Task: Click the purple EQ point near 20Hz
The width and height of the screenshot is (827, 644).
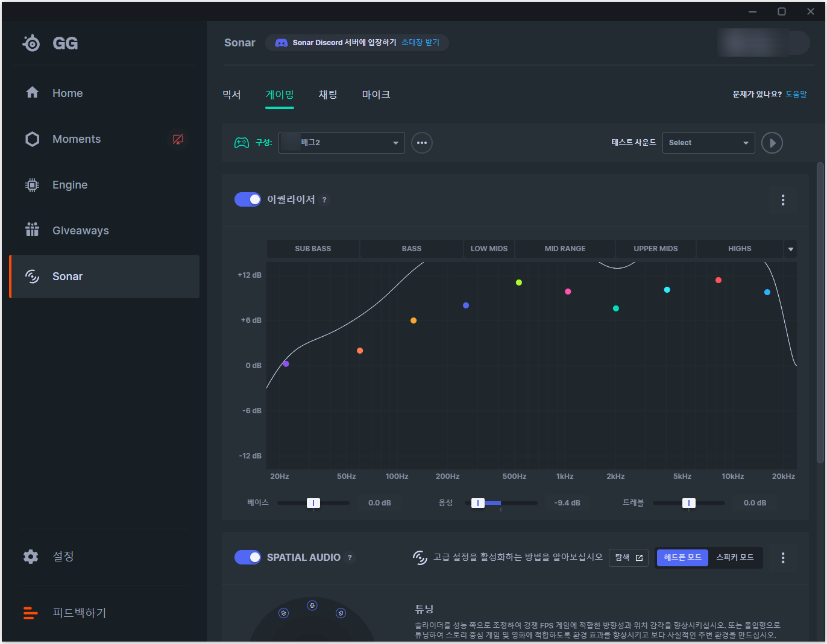Action: click(286, 364)
